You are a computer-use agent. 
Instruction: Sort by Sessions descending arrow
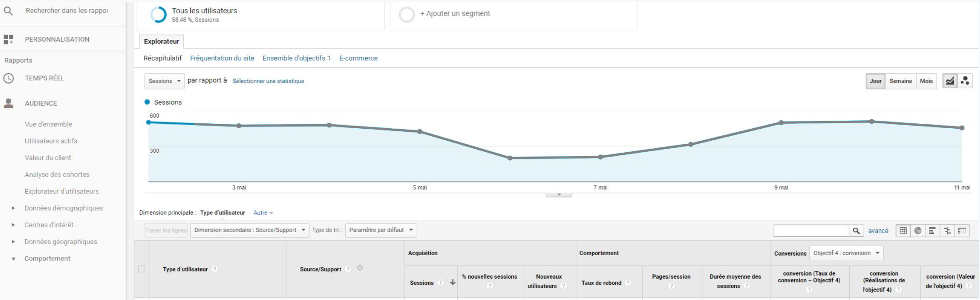coord(453,282)
